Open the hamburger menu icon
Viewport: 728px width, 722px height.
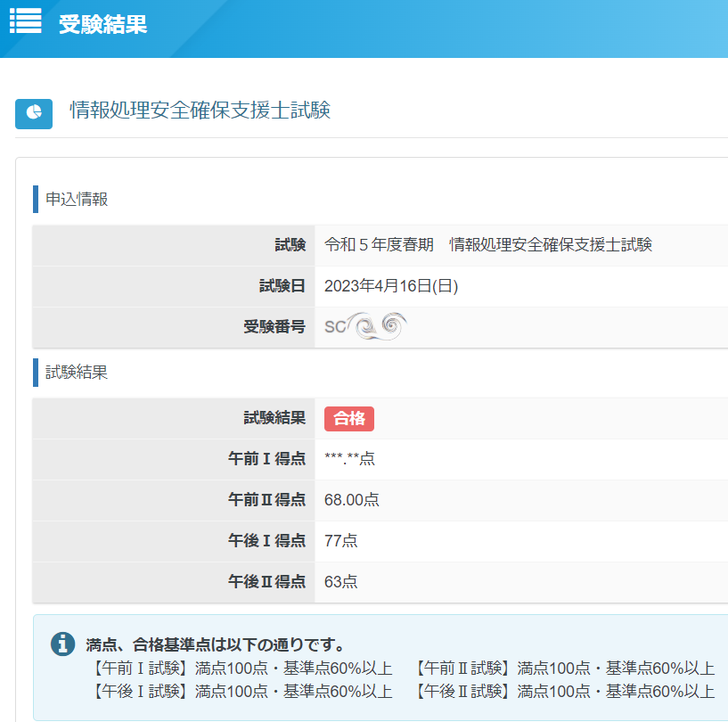coord(26,21)
